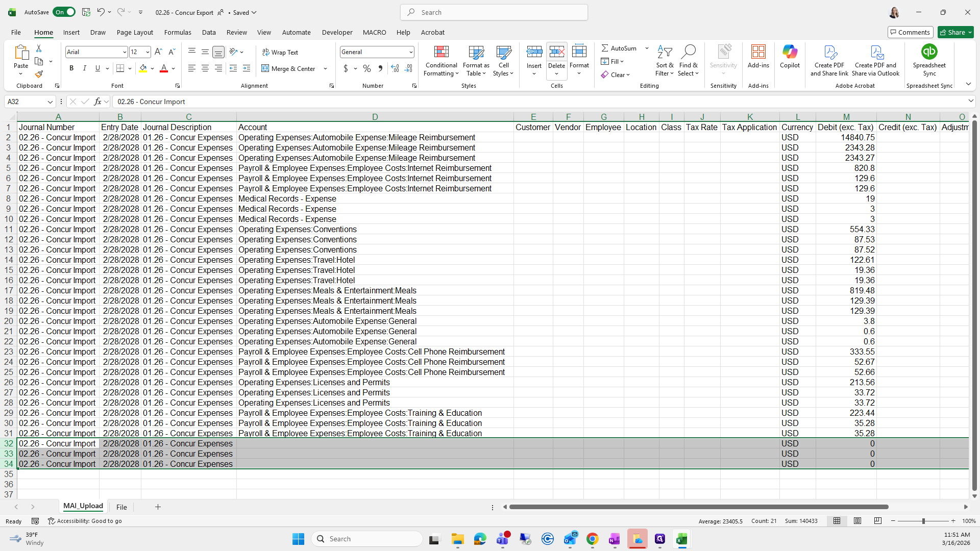Apply Percent Style number format
This screenshot has height=551, width=980.
point(367,68)
